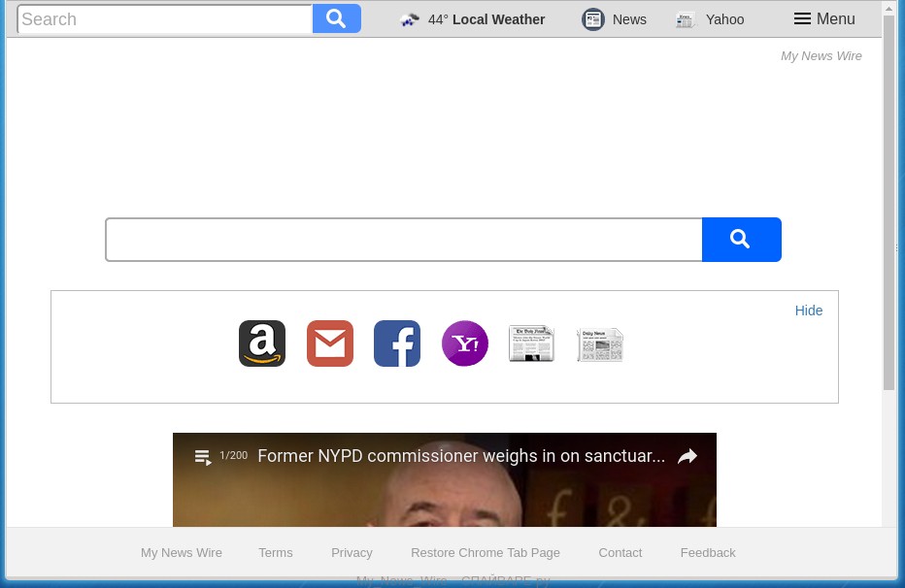The height and width of the screenshot is (588, 905).
Task: Open the Contact footer link
Action: [x=620, y=553]
